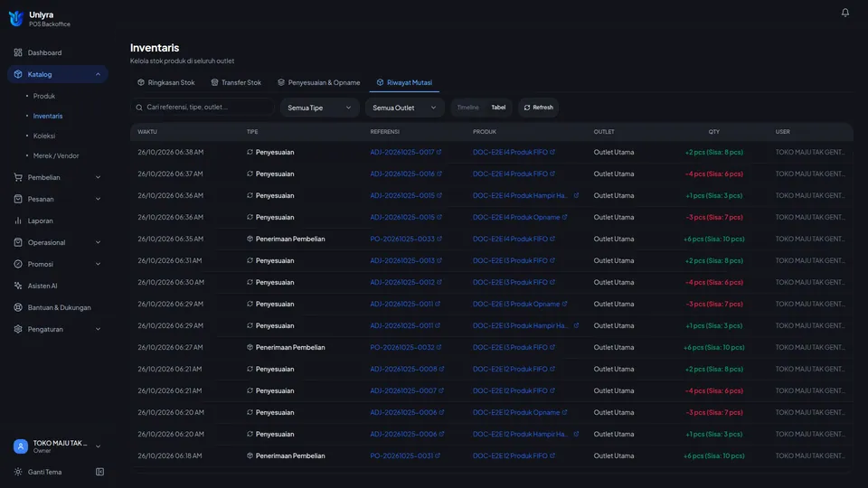Image resolution: width=868 pixels, height=488 pixels.
Task: Click the WAKTU column header
Action: tap(147, 132)
